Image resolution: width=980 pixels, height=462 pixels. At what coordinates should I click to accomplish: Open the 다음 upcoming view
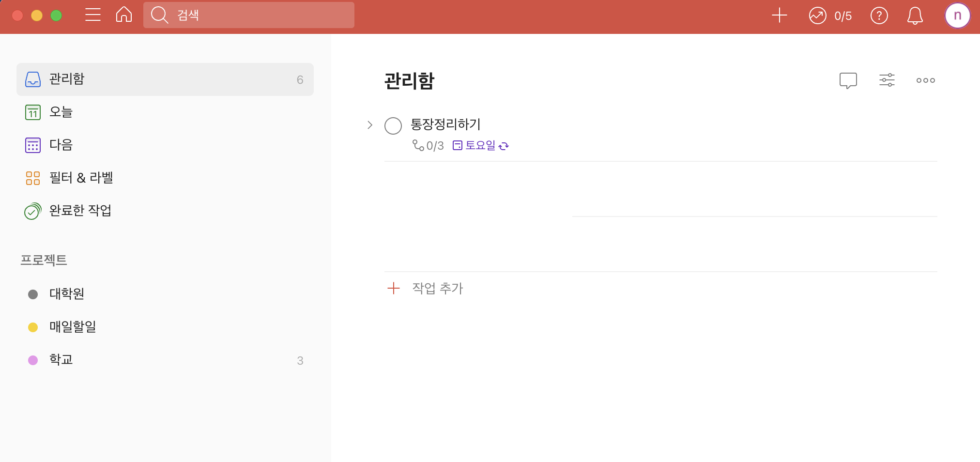point(165,145)
